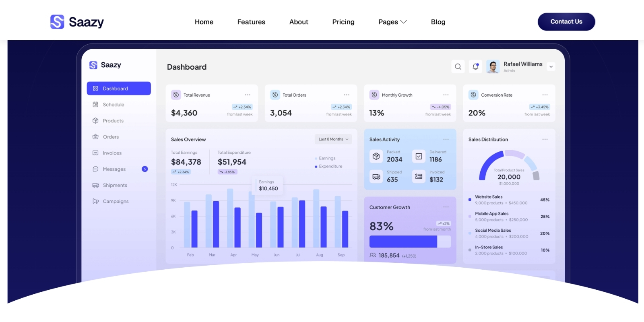Open Rafael Williams profile avatar
Screen dimensions: 644x322
[493, 67]
